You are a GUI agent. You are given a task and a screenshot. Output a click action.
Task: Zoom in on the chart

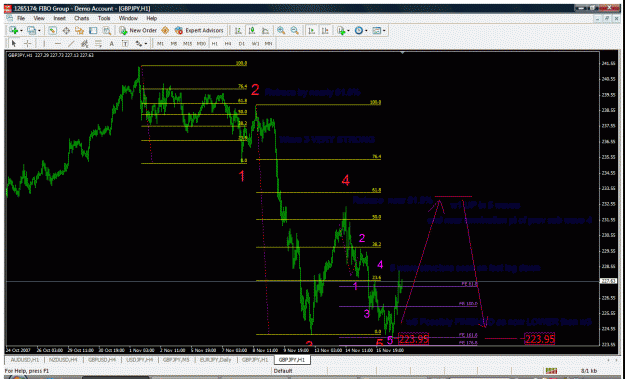(281, 30)
